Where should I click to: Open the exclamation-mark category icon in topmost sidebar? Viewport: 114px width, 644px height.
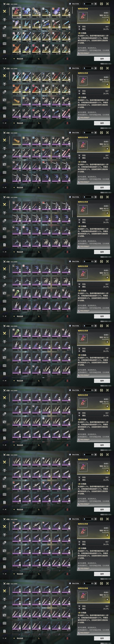click(x=4, y=52)
